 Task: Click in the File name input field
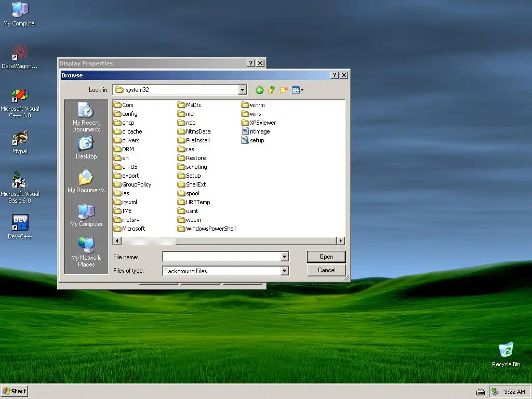(222, 257)
